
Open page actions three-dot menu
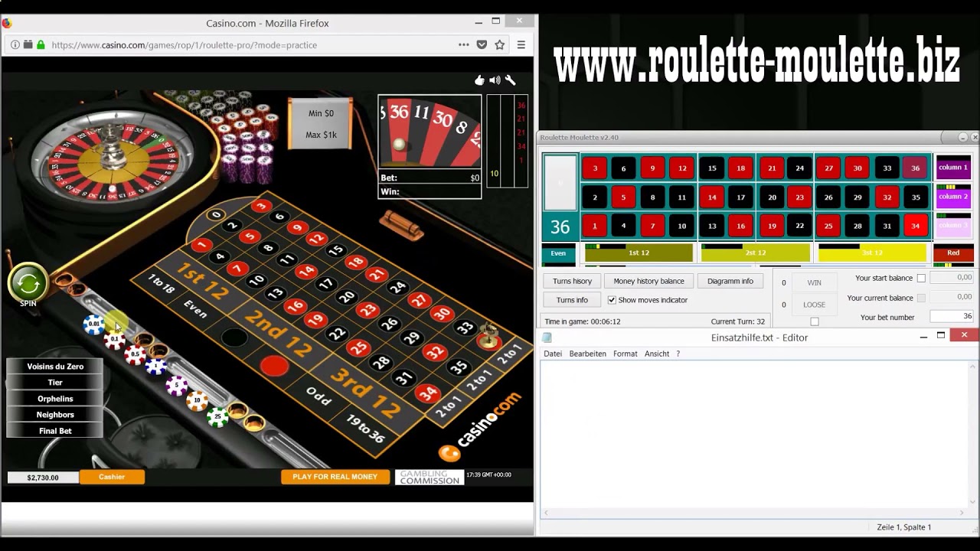pyautogui.click(x=463, y=45)
